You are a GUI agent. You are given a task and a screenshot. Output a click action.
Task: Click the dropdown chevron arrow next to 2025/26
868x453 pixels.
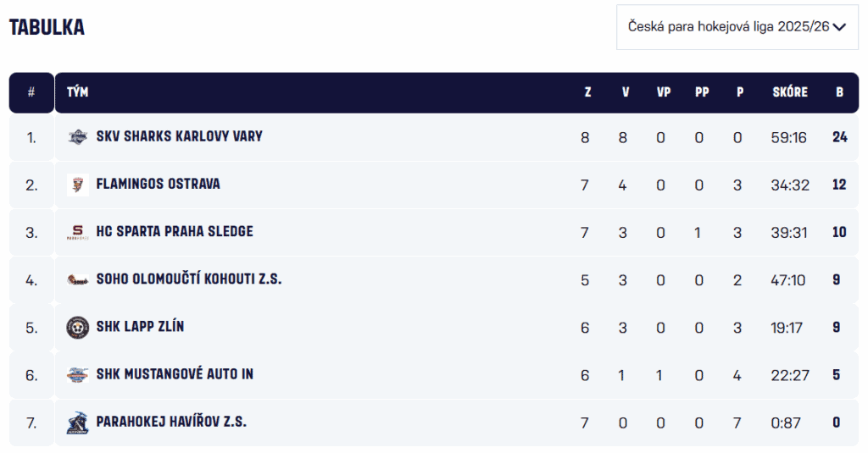click(839, 27)
